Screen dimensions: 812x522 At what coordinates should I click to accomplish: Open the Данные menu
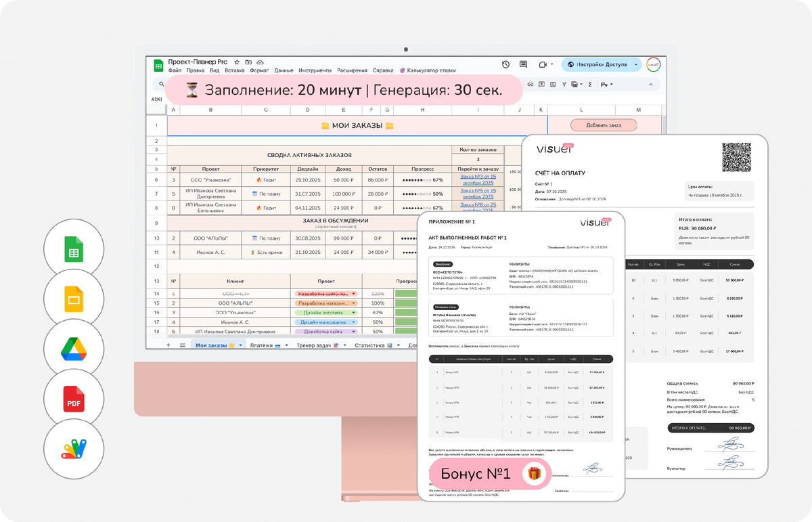(284, 70)
